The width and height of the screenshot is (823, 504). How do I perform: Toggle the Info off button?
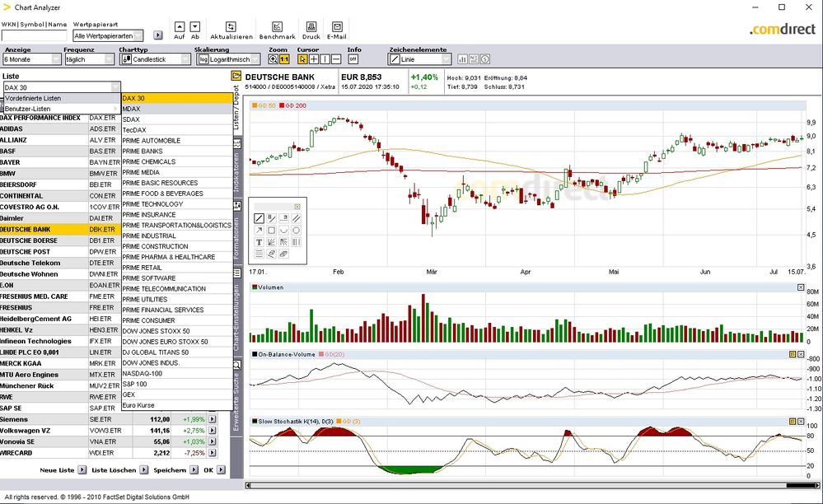[353, 59]
